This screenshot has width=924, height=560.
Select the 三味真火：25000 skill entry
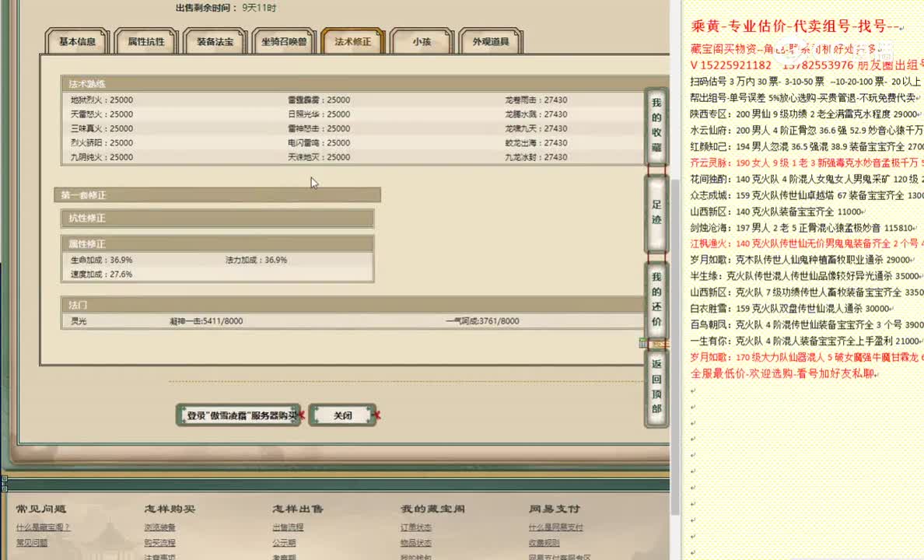(101, 128)
